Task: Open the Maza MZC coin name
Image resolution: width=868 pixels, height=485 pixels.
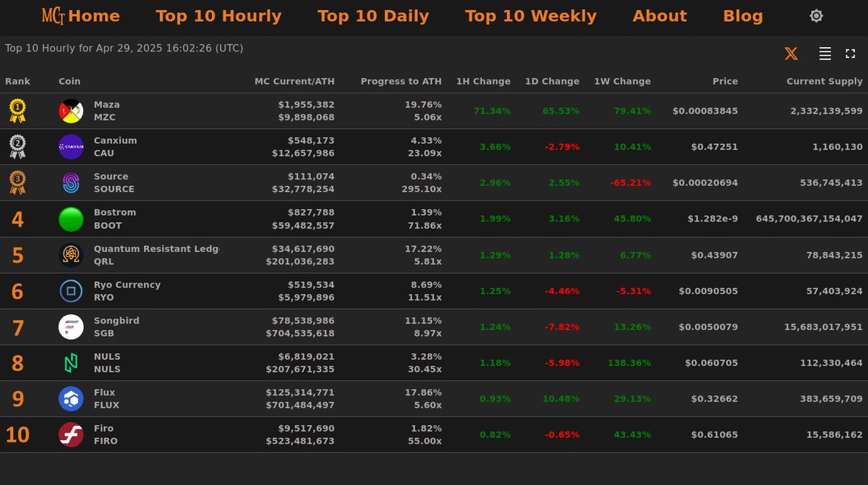Action: tap(107, 111)
